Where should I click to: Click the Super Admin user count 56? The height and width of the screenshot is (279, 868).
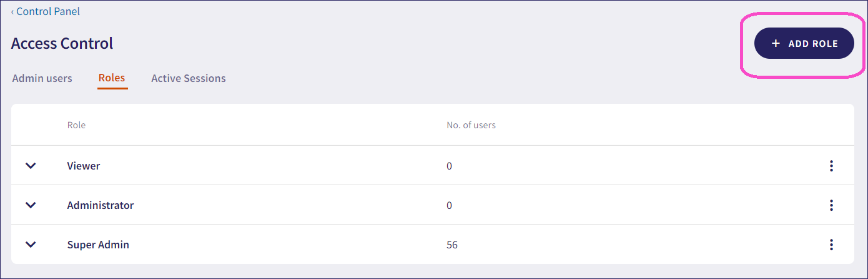click(x=452, y=245)
